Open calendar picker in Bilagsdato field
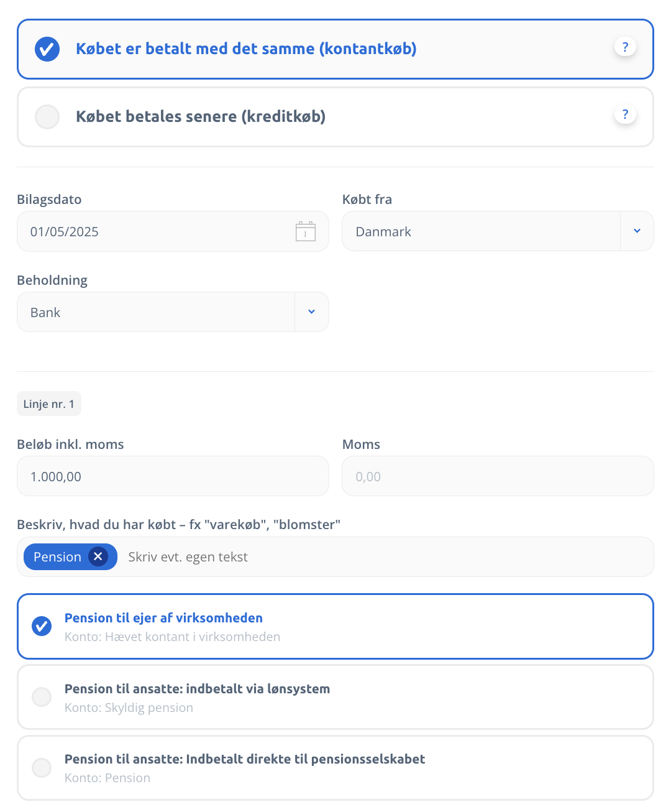This screenshot has width=671, height=812. pos(305,231)
